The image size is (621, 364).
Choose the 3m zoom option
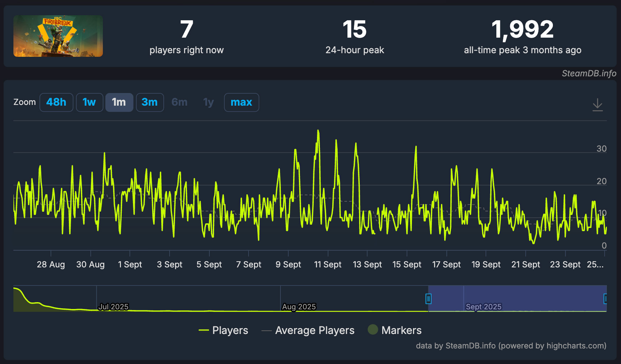pyautogui.click(x=150, y=102)
